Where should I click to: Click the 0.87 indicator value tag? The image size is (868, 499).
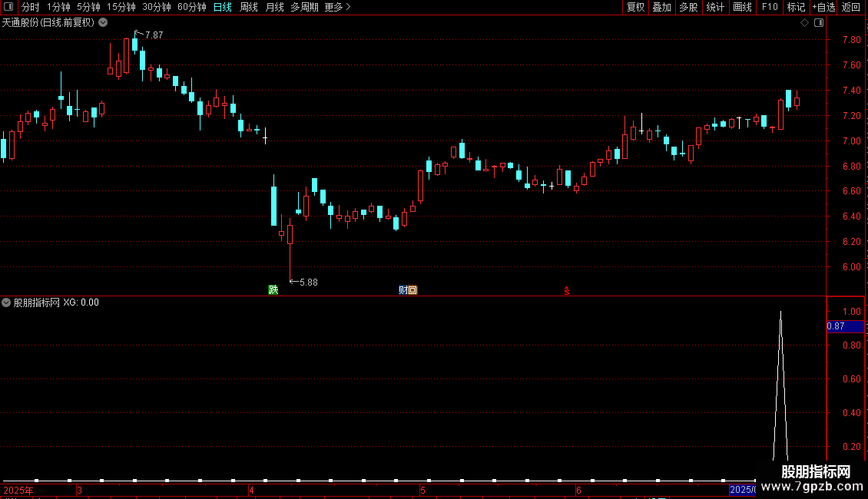[x=845, y=326]
